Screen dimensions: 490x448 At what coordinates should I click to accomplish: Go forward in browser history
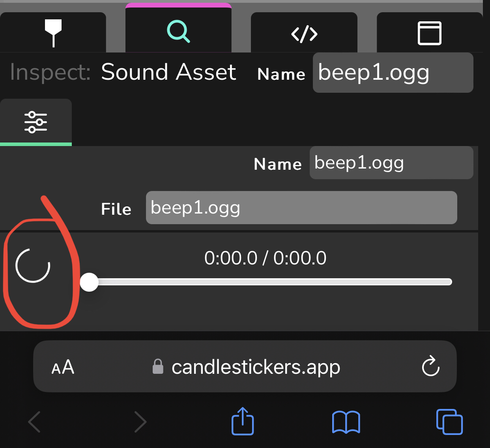point(140,422)
